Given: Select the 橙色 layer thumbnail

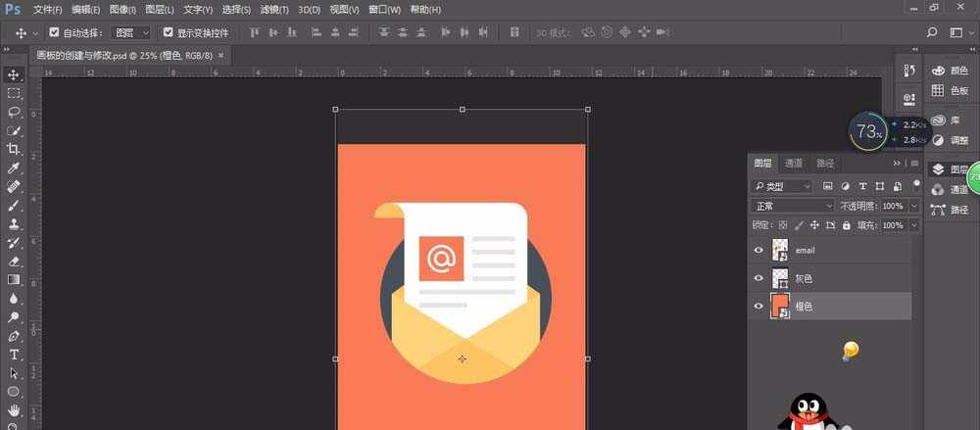Looking at the screenshot, I should (x=780, y=307).
